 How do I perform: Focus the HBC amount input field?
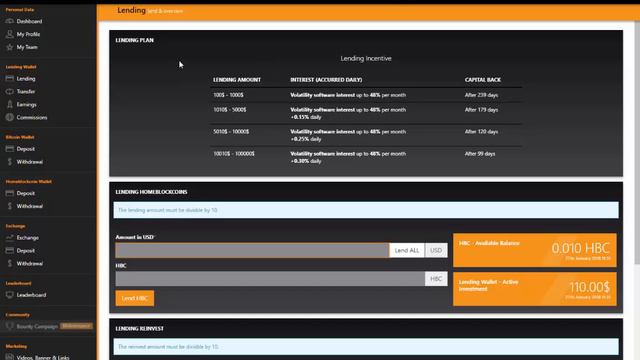tap(270, 279)
